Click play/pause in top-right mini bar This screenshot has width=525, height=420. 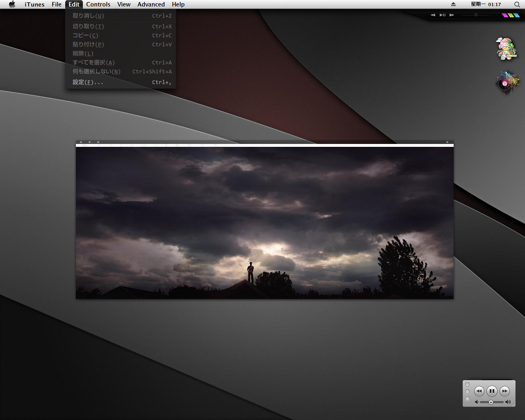pos(443,15)
